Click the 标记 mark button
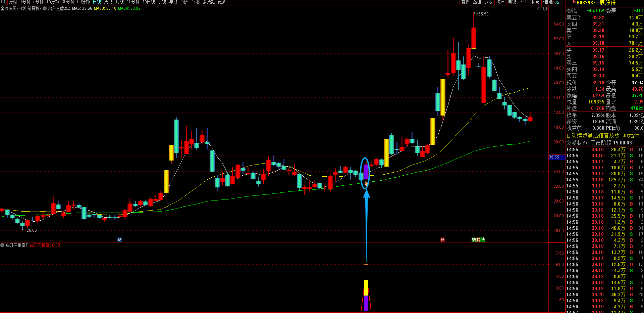This screenshot has width=644, height=313. (535, 2)
